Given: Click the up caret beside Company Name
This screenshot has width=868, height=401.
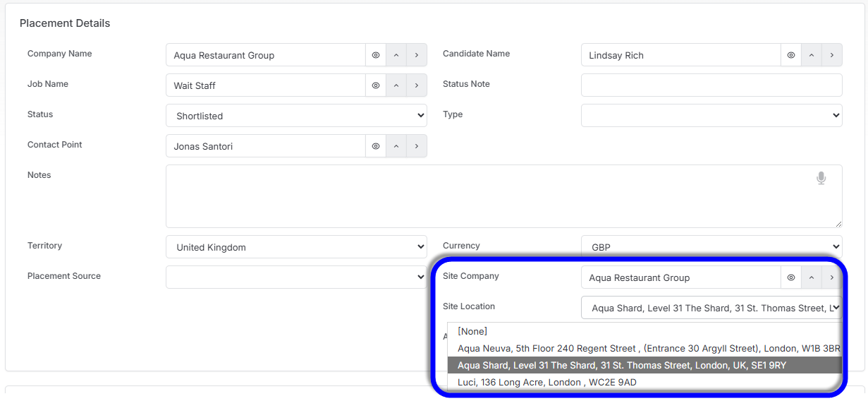Looking at the screenshot, I should pyautogui.click(x=396, y=55).
